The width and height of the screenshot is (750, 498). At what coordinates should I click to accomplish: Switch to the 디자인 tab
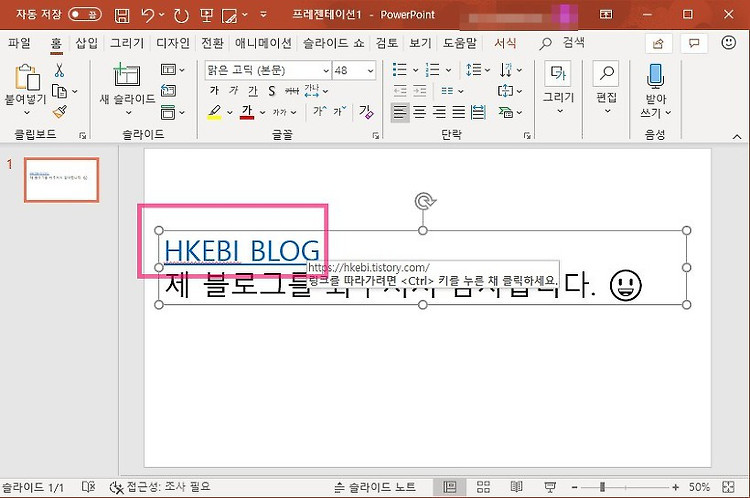tap(173, 43)
